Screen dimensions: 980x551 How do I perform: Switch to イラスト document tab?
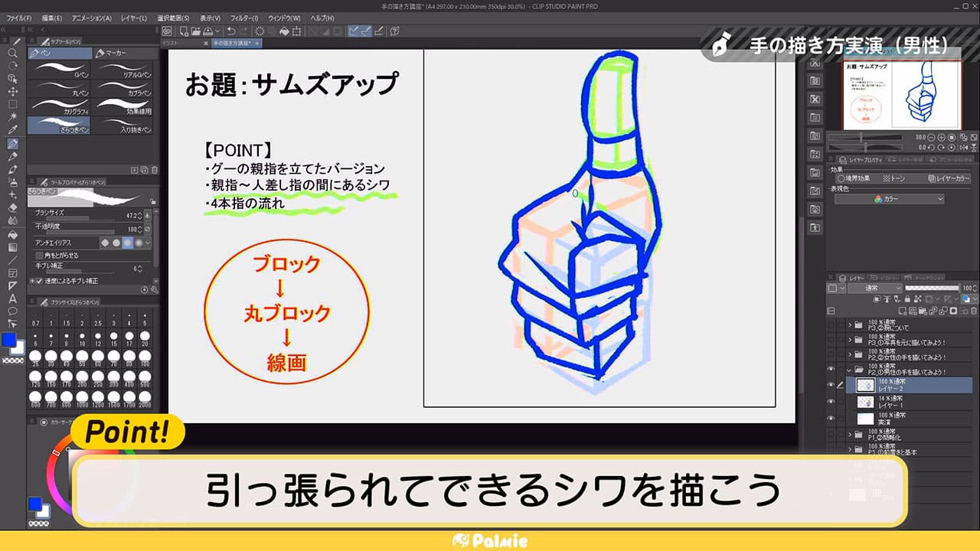click(x=184, y=44)
